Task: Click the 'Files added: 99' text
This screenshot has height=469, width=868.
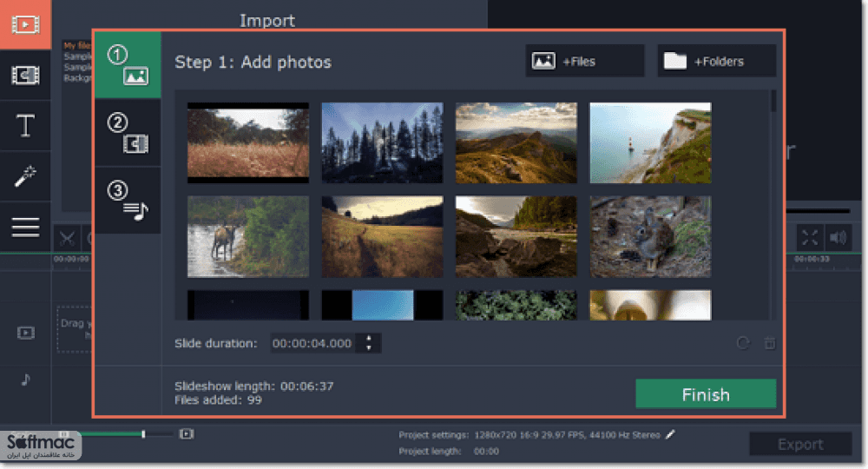Action: (x=218, y=400)
